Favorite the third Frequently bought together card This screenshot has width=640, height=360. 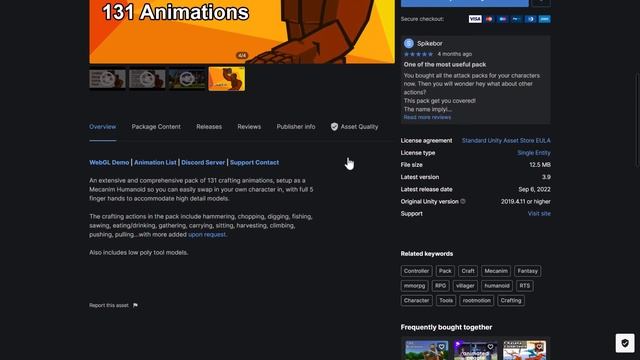click(x=539, y=347)
